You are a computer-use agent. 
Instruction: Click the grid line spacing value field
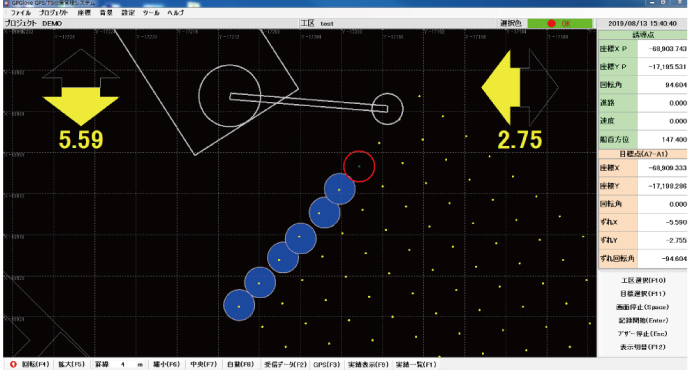click(128, 364)
